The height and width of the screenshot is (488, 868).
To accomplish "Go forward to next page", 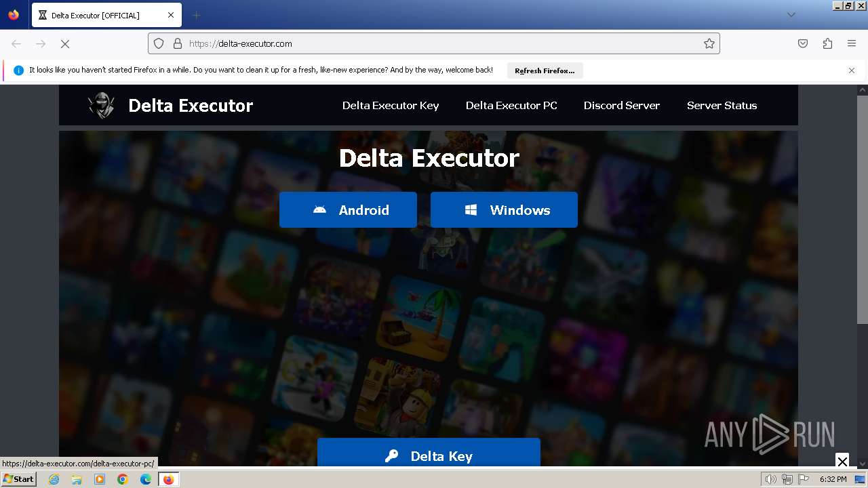I will pos(41,43).
